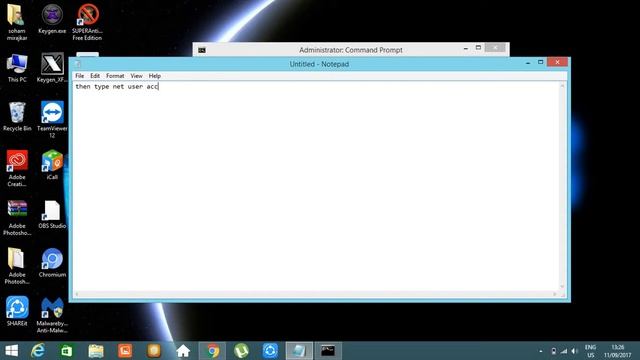Select the Recycle Bin icon

[17, 116]
